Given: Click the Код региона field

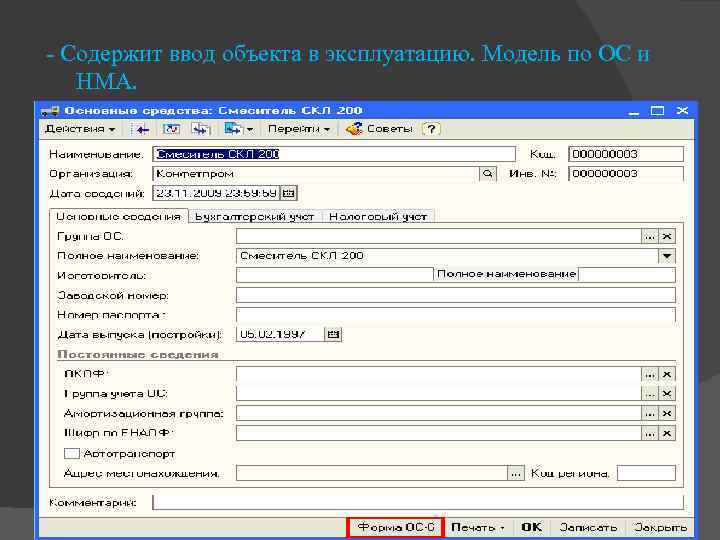Looking at the screenshot, I should click(646, 473).
